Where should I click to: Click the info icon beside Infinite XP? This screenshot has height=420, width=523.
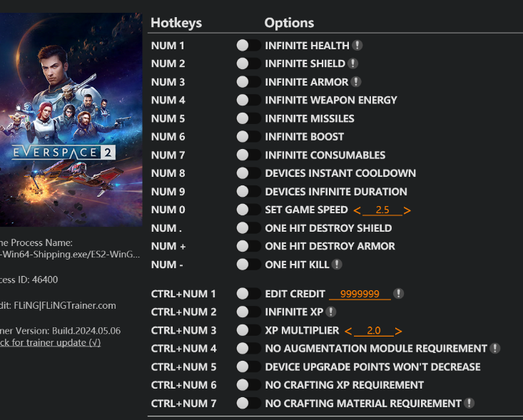click(331, 312)
